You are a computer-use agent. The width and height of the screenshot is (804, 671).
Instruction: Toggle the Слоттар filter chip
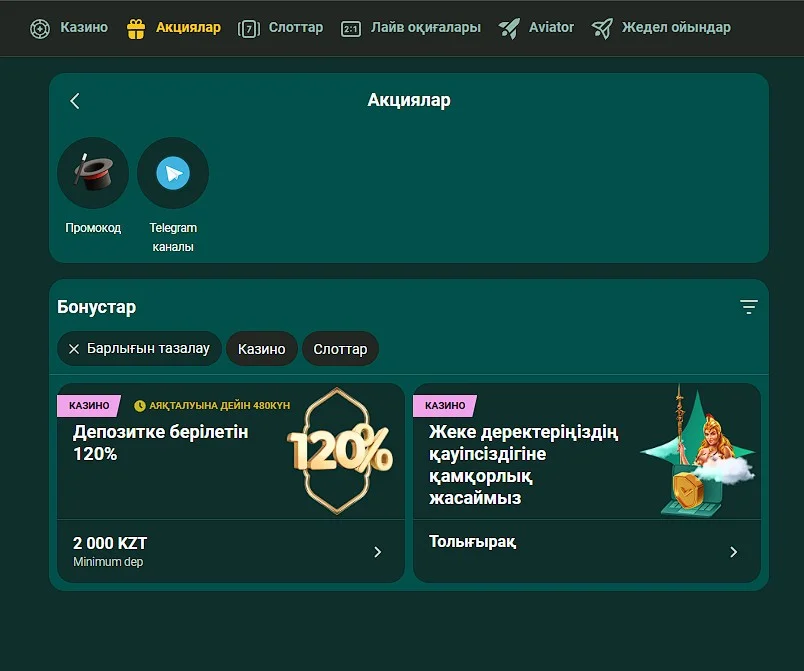[340, 349]
